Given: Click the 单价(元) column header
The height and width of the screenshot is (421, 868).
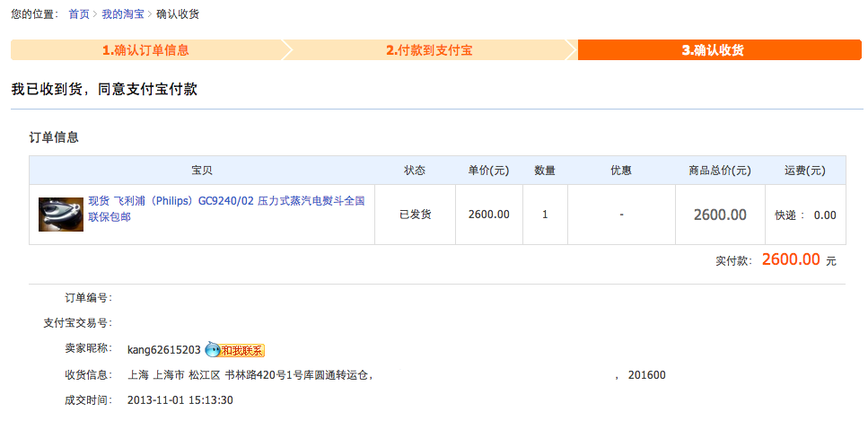Looking at the screenshot, I should click(489, 171).
